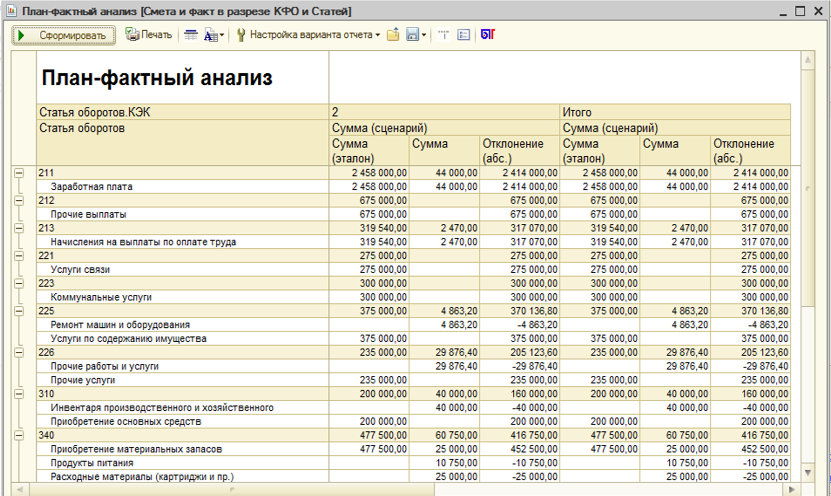Collapse the 310 group row
This screenshot has width=831, height=496.
click(x=18, y=394)
